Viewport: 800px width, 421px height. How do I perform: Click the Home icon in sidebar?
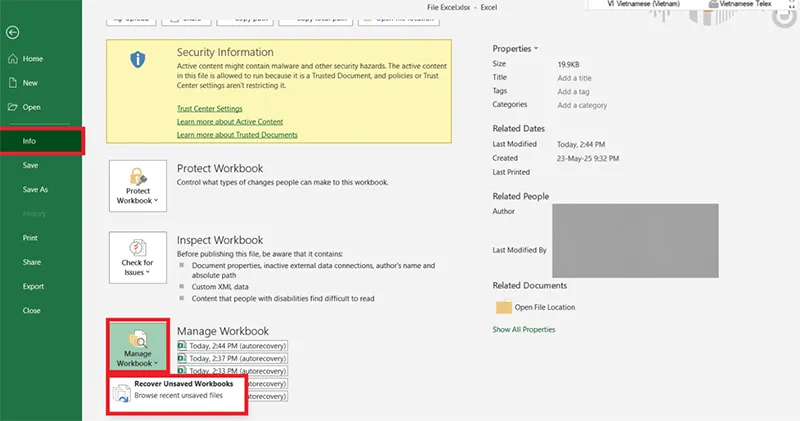(12, 59)
